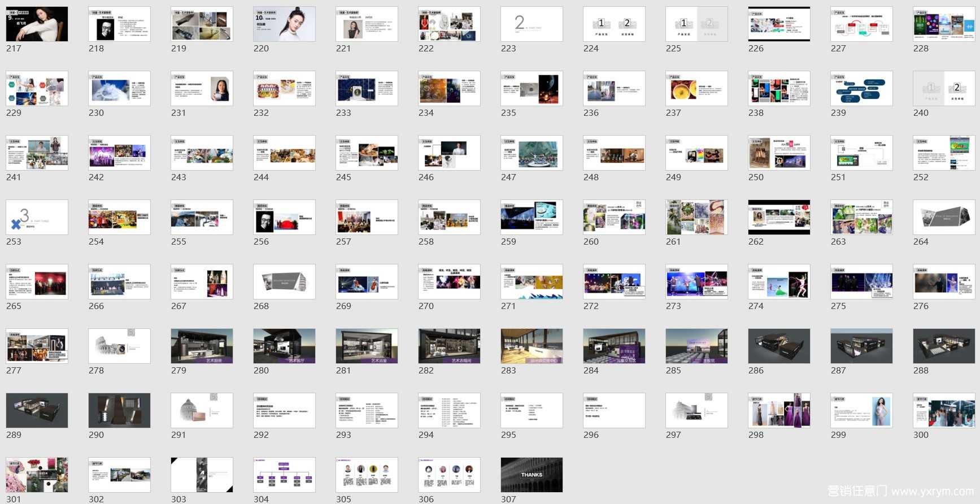Image resolution: width=980 pixels, height=504 pixels.
Task: Open slide 223 section title thumbnail
Action: [532, 24]
